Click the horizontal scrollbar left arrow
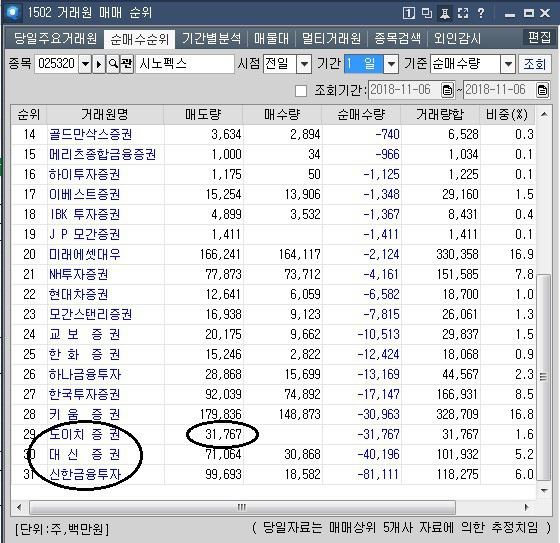The height and width of the screenshot is (543, 560). pyautogui.click(x=19, y=507)
